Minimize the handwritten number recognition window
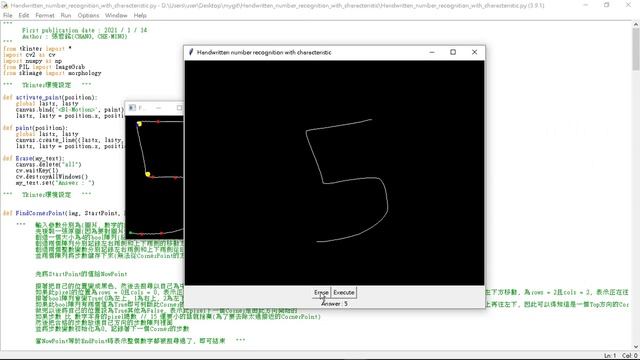Screen dimensions: 640x360 click(x=432, y=52)
